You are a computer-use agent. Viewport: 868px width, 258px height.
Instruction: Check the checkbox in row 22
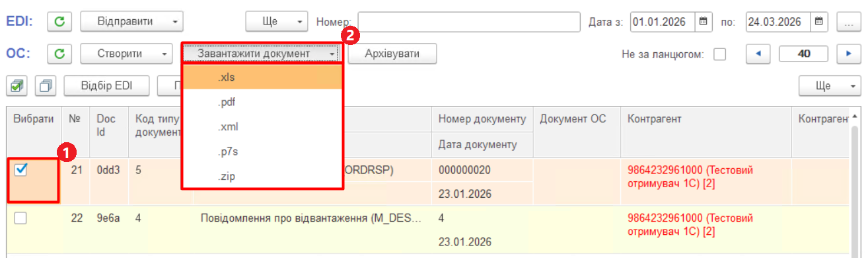(20, 218)
